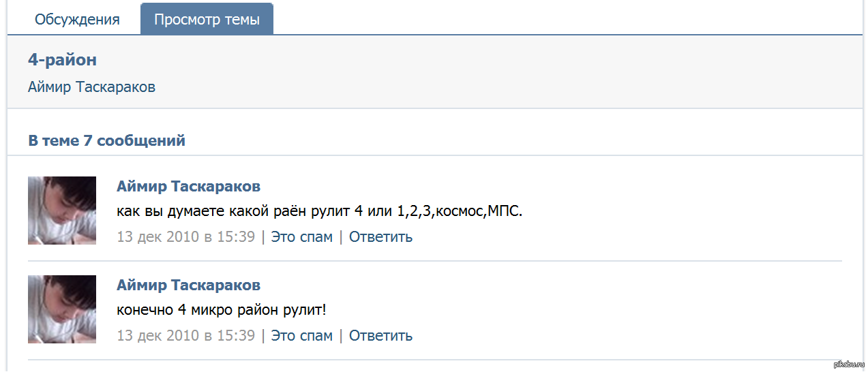Reply to second post with Ответить
The height and width of the screenshot is (372, 868).
pos(380,336)
